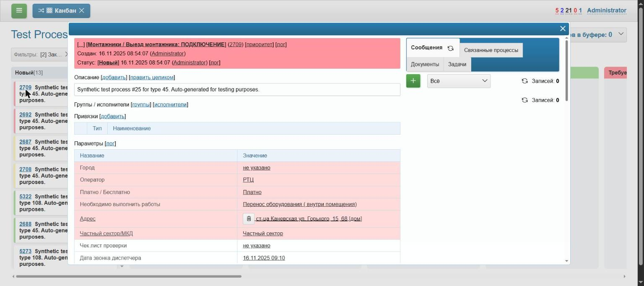644x286 pixels.
Task: Open the Адрес parameter name link
Action: pos(88,218)
